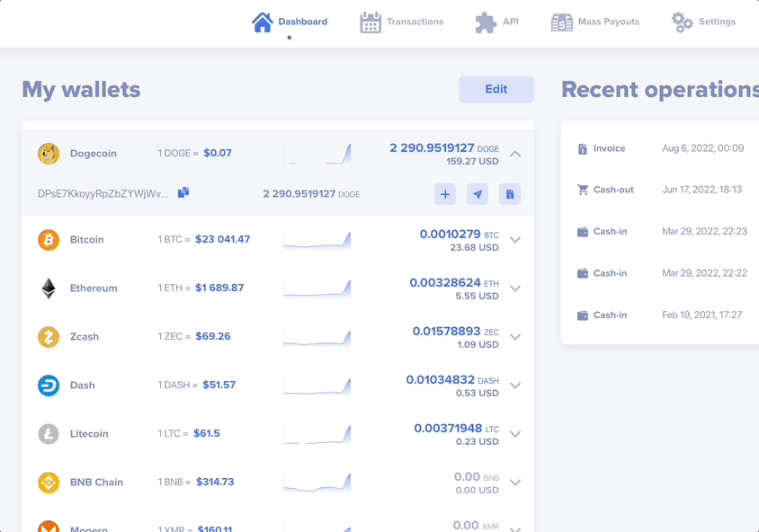Click the BNB Chain coin icon

(x=49, y=483)
